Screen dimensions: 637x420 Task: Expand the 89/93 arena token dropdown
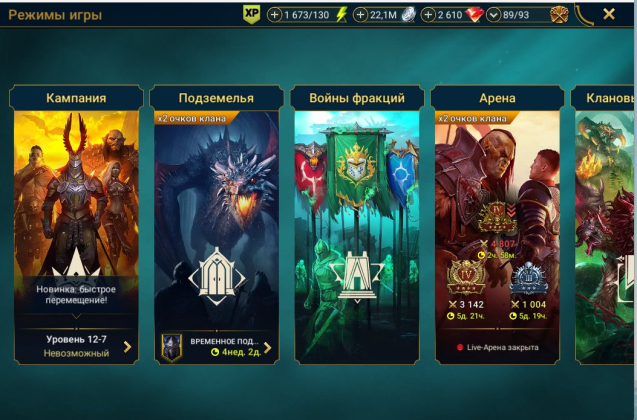tap(493, 15)
